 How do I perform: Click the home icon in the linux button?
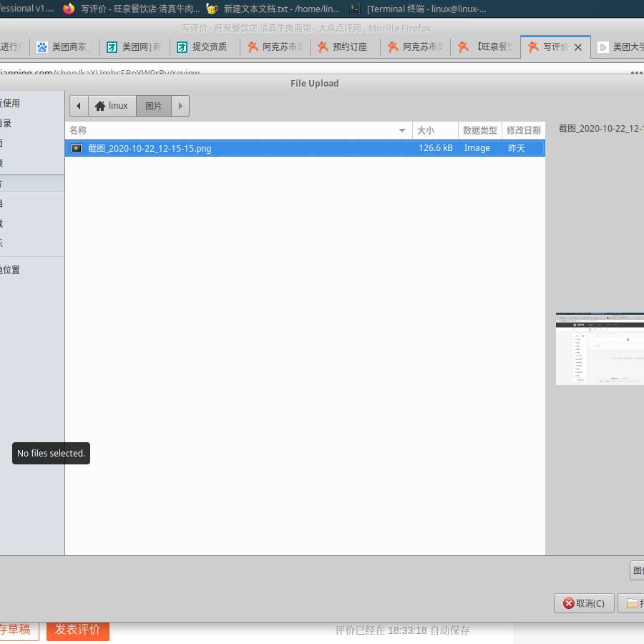[99, 106]
